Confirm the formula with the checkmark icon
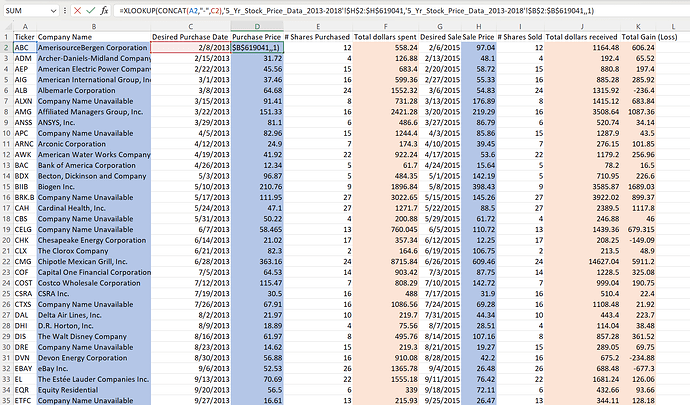Viewport: 690px width, 405px height. click(x=91, y=10)
